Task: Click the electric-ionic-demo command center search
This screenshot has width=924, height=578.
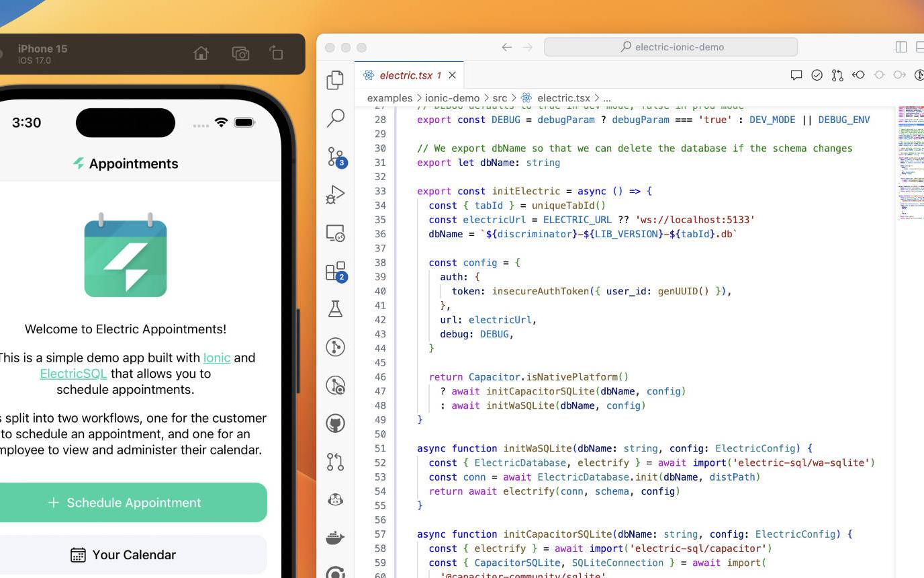Action: [671, 47]
